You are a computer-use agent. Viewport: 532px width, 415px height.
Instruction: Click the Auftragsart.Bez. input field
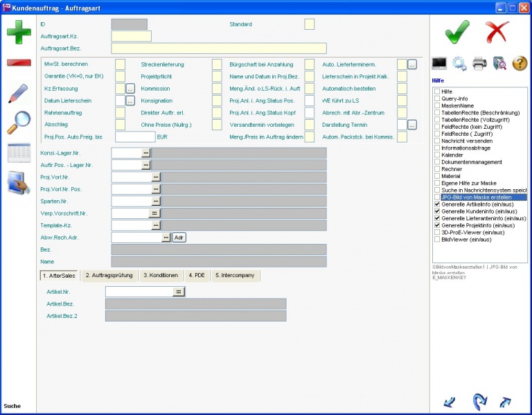[x=218, y=48]
